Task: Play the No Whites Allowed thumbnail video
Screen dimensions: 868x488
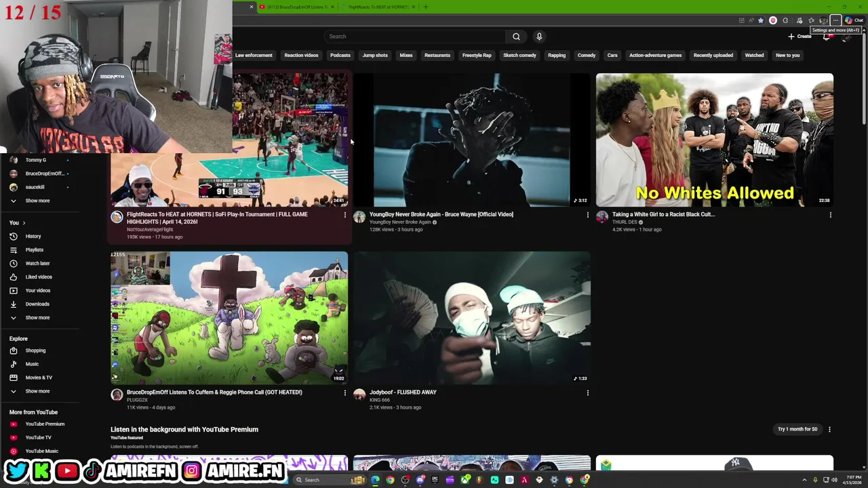Action: [x=715, y=140]
